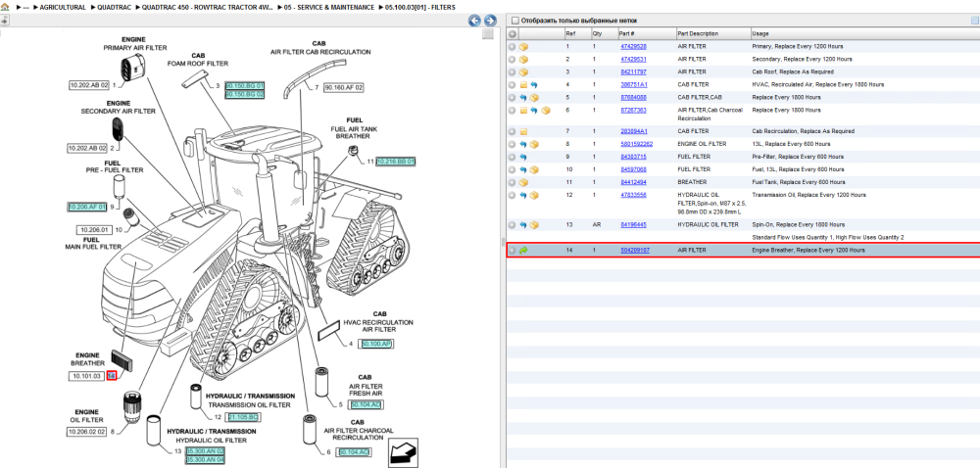The image size is (980, 468).
Task: Open part number link 87267363
Action: (633, 110)
